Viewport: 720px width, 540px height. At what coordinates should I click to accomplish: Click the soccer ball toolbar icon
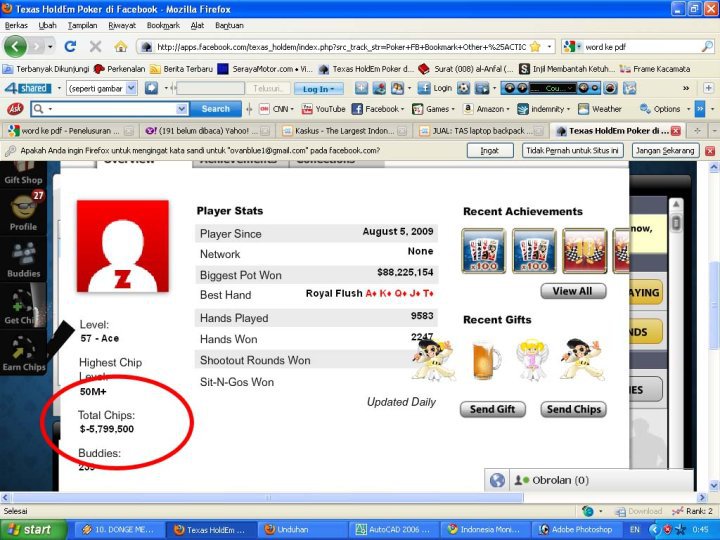click(x=463, y=88)
